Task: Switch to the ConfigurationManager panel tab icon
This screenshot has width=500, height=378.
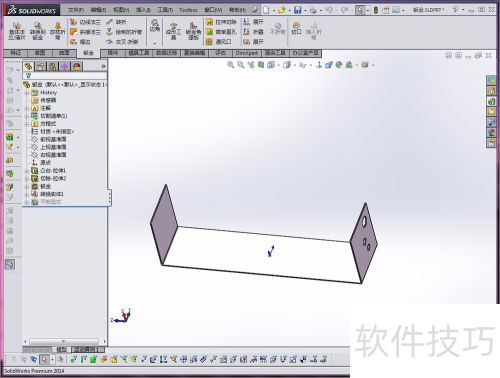Action: coord(53,67)
